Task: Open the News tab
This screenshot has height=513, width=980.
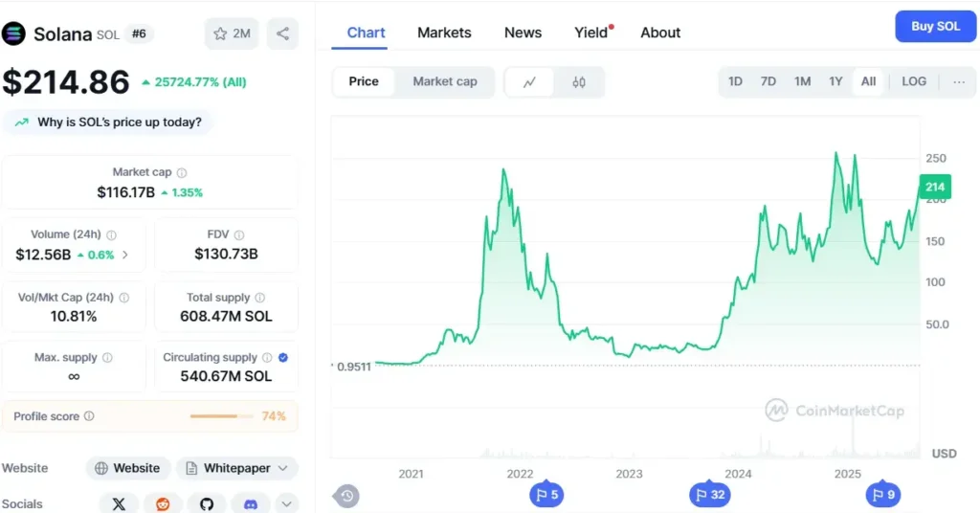Action: point(523,33)
